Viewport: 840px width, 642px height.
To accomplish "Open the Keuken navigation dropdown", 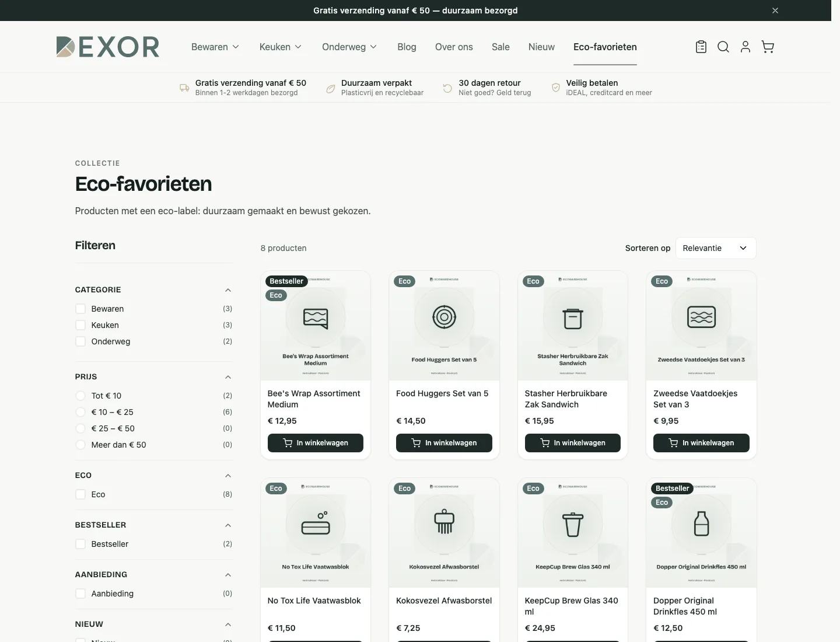I will coord(281,47).
